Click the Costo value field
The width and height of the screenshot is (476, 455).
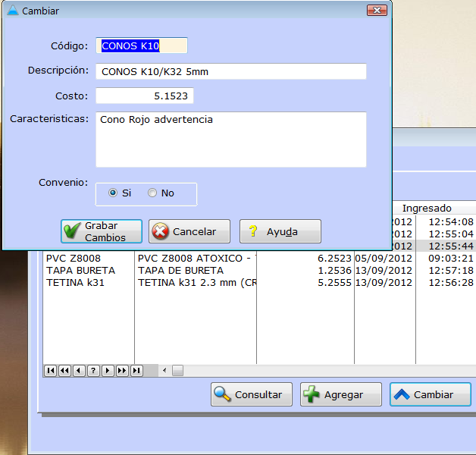coord(145,96)
